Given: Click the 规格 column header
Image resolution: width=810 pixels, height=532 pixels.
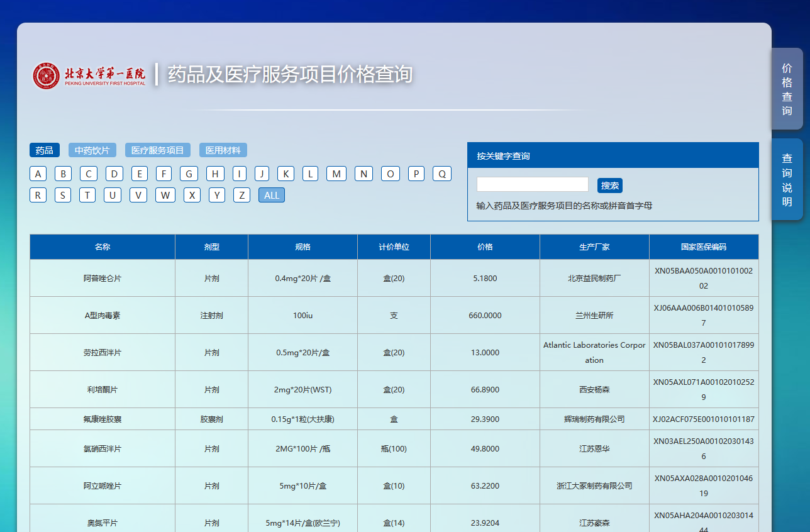Looking at the screenshot, I should click(303, 247).
